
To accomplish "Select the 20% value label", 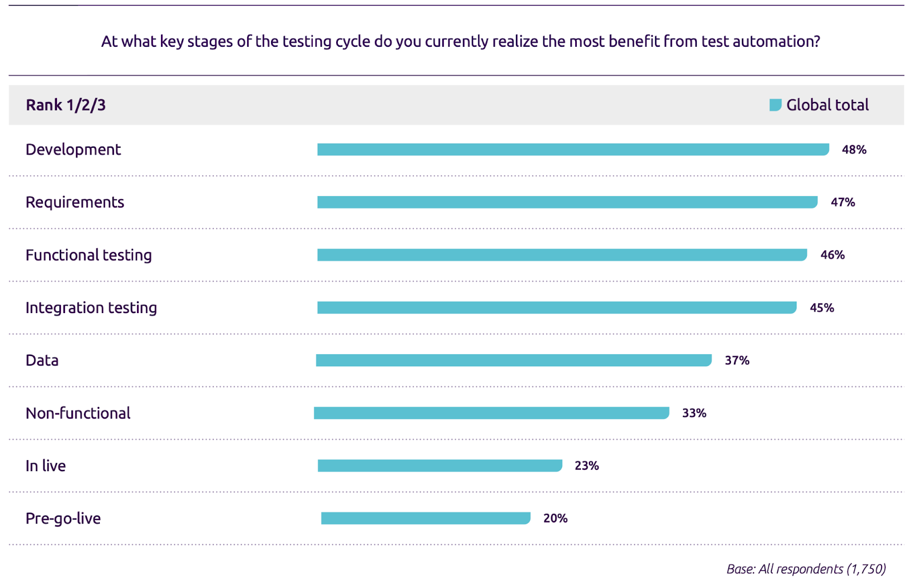I will click(555, 518).
